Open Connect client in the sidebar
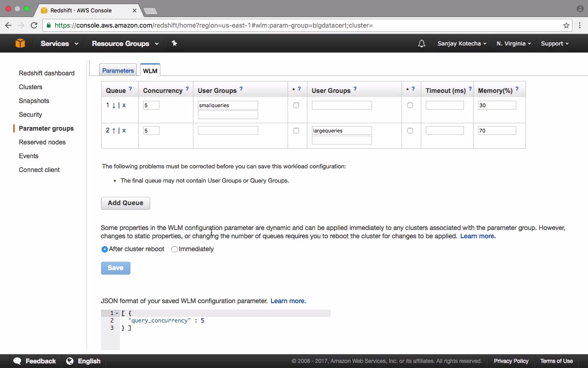The width and height of the screenshot is (588, 368). (x=39, y=170)
